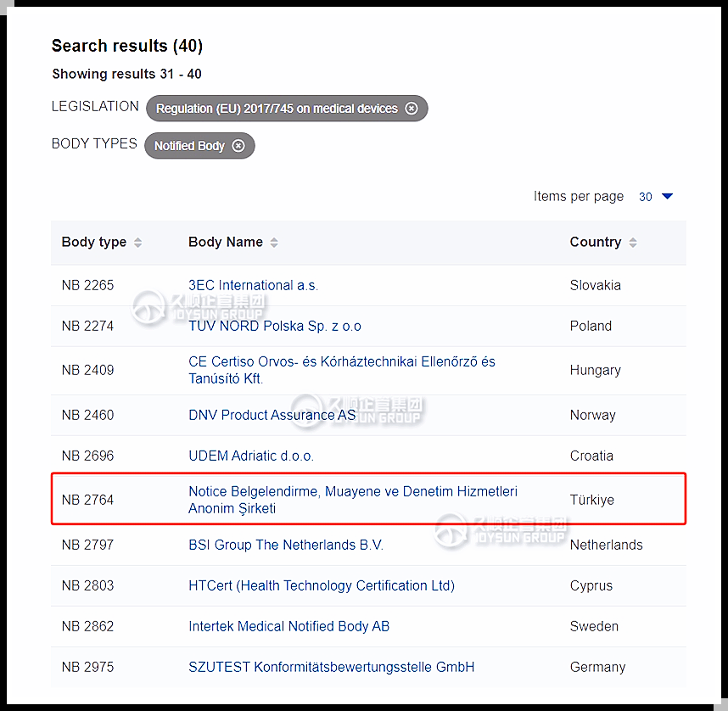Select the NB 2409 cell

tap(87, 370)
